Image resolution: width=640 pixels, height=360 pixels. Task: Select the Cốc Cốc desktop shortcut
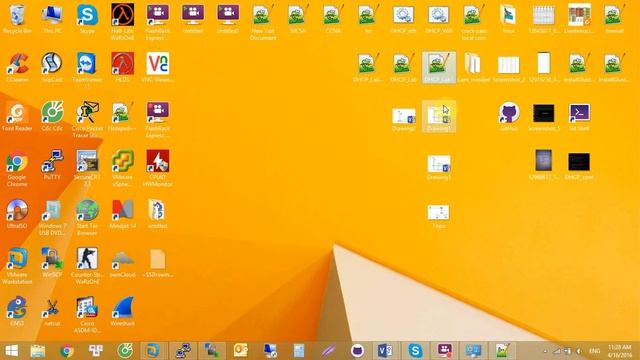(x=52, y=116)
